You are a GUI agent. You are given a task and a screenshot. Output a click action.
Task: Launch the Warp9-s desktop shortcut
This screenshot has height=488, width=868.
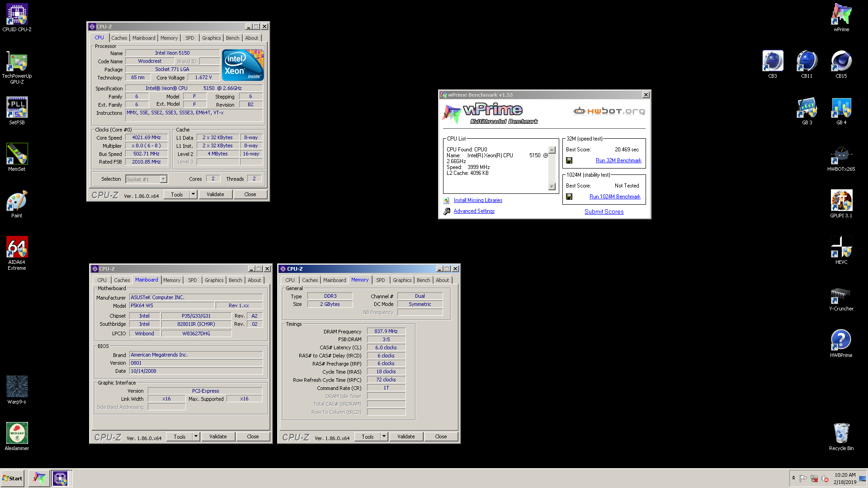click(17, 389)
